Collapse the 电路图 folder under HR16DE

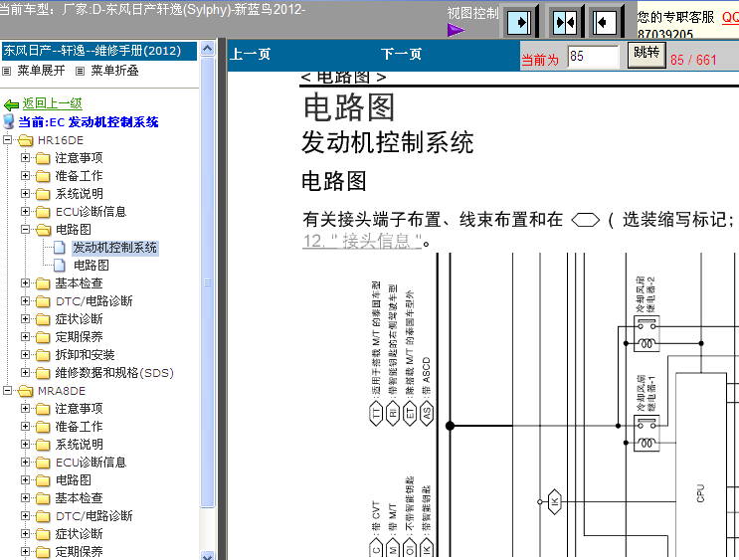(25, 230)
